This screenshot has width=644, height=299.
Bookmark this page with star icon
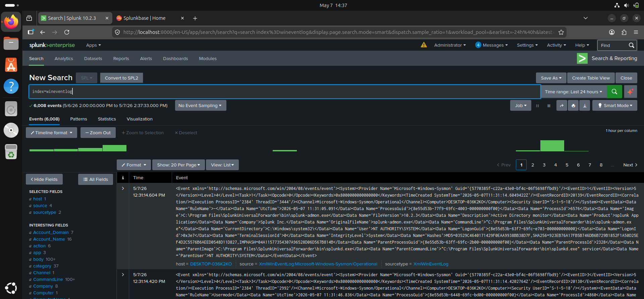coord(561,32)
